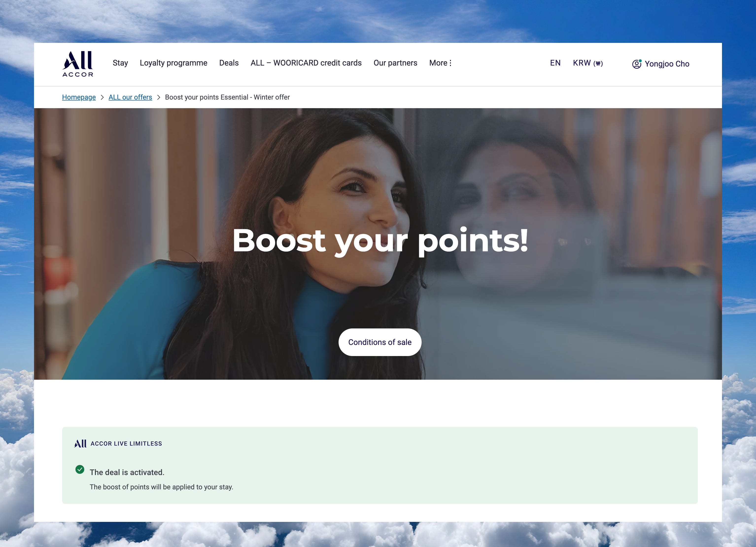Click the user account profile icon

pyautogui.click(x=636, y=64)
